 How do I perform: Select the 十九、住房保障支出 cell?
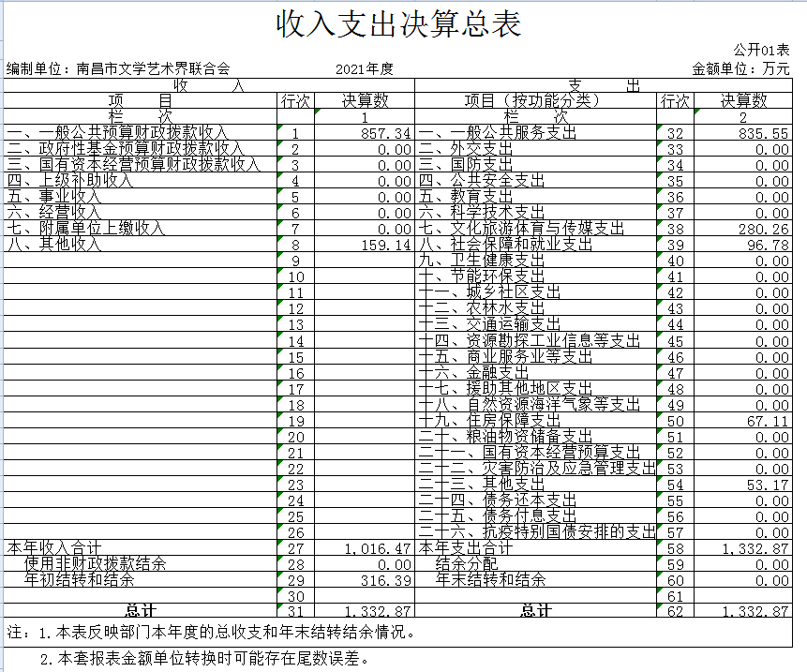click(x=536, y=421)
